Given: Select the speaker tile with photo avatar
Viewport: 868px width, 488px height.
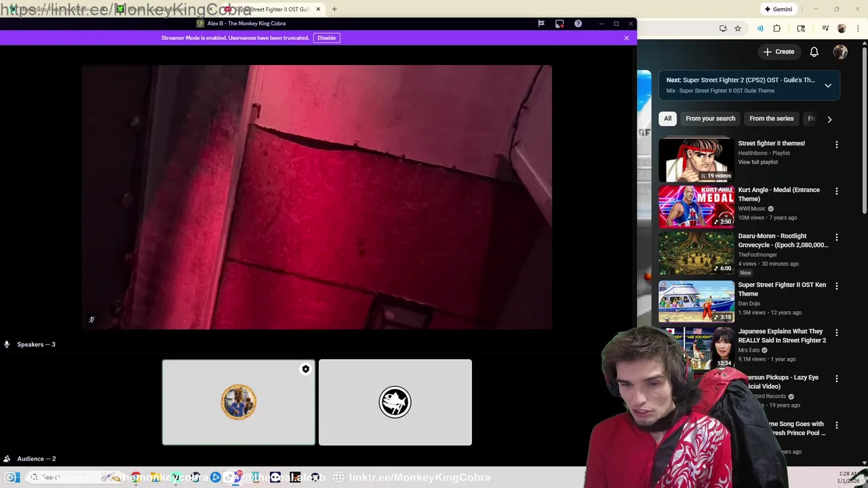Looking at the screenshot, I should tap(239, 403).
